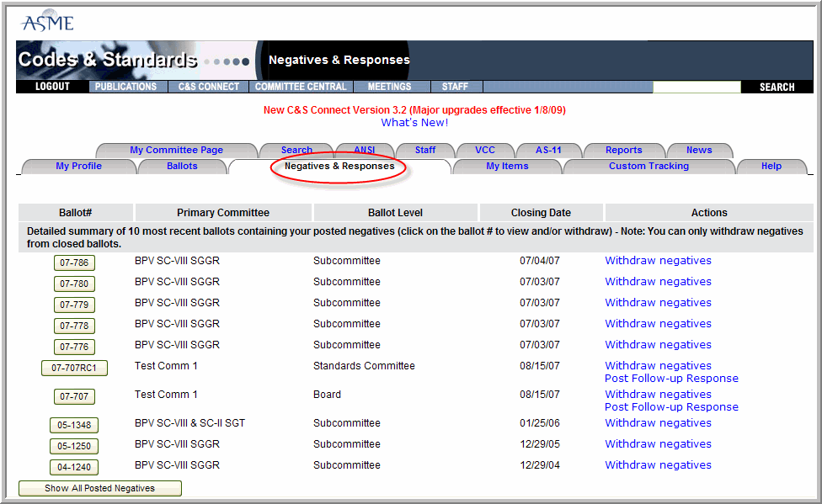Image resolution: width=822 pixels, height=504 pixels.
Task: Open the STAFF menu in navigation bar
Action: [x=455, y=87]
